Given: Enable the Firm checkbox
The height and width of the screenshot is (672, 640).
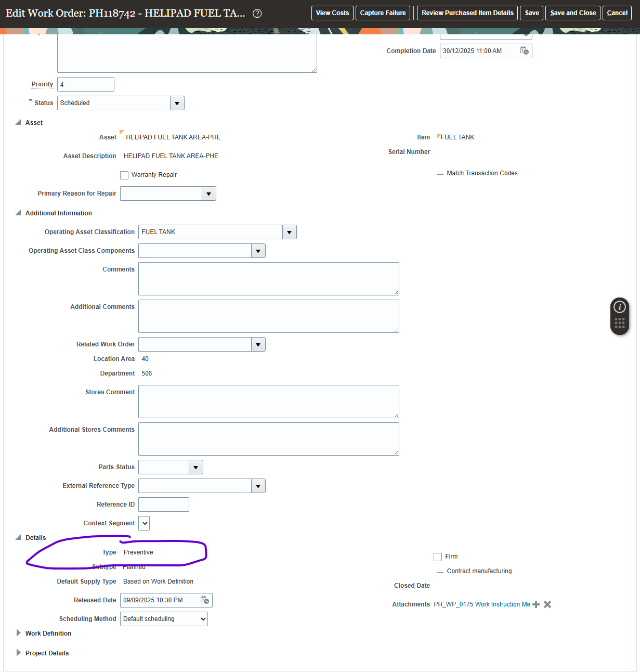Looking at the screenshot, I should click(438, 557).
